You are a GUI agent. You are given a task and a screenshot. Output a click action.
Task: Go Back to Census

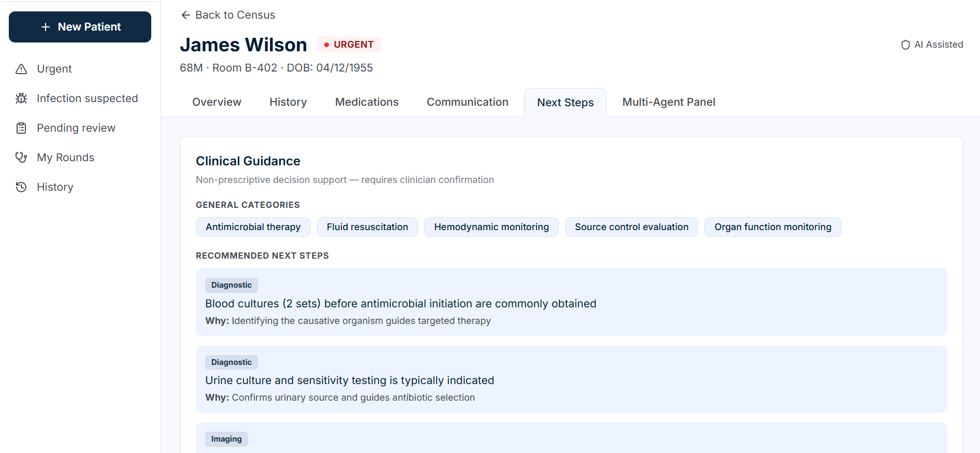point(228,15)
